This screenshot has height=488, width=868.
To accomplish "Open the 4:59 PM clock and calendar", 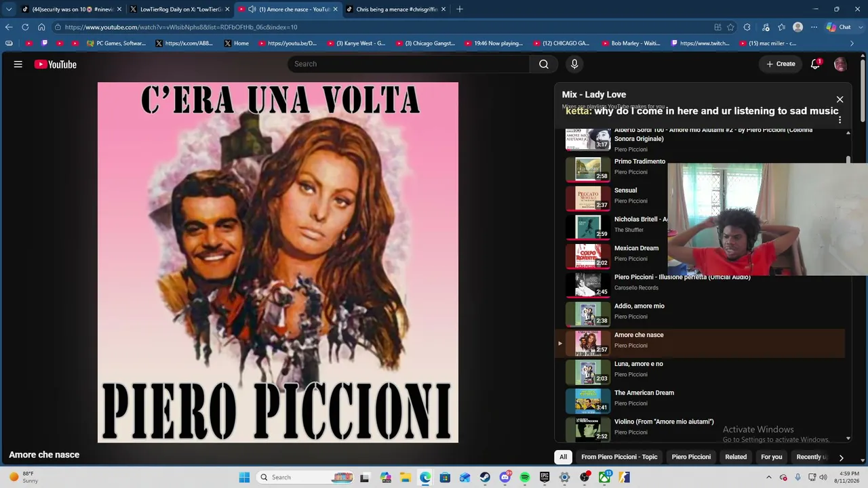I will 846,477.
